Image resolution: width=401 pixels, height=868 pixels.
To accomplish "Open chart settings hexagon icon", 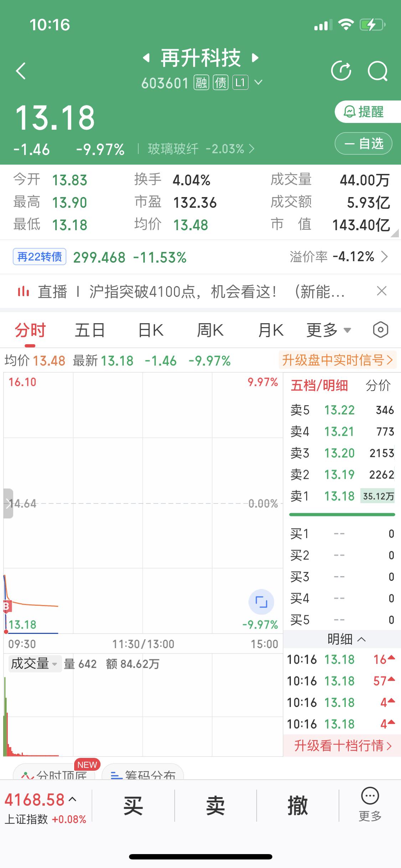I will point(380,330).
